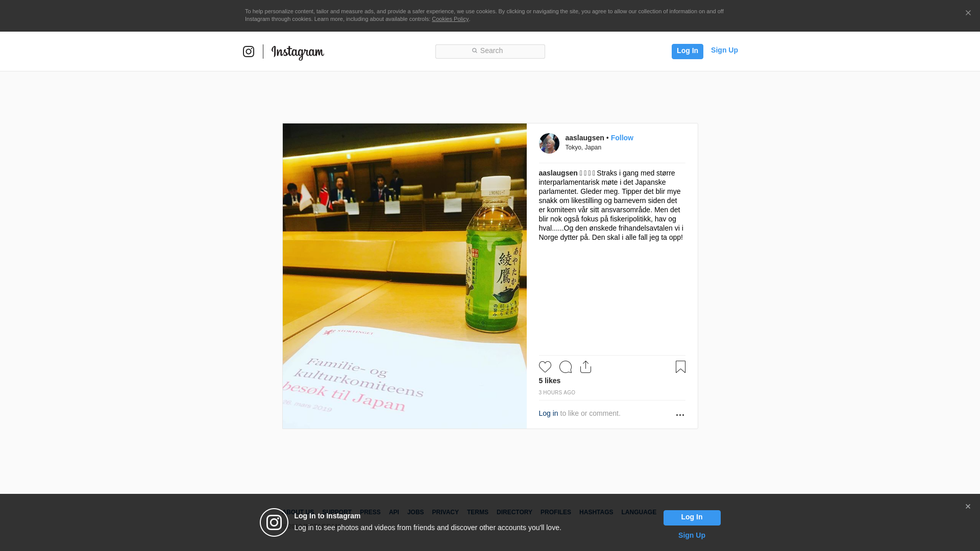
Task: Click the Instagram camera glyph logo
Action: [249, 52]
